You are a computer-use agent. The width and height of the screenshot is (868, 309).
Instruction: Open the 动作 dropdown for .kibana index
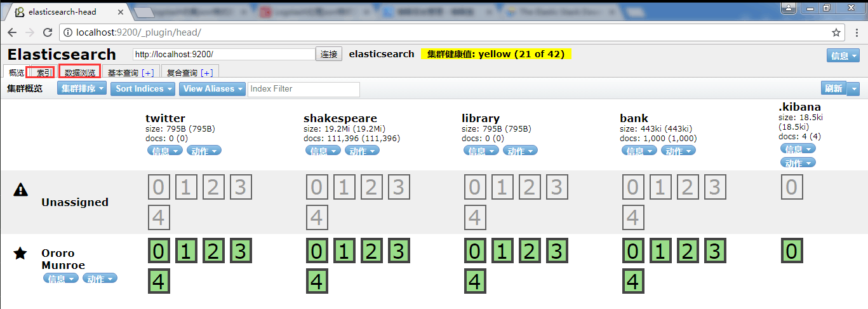(798, 163)
